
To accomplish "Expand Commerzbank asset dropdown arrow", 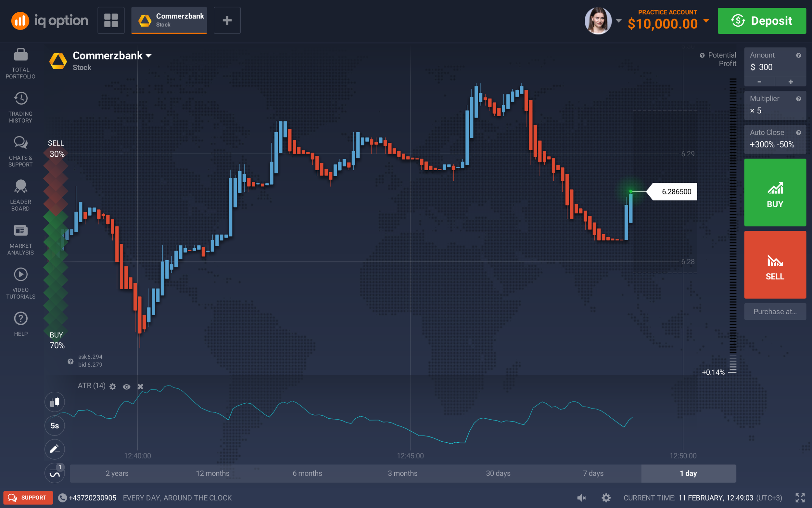I will [149, 56].
